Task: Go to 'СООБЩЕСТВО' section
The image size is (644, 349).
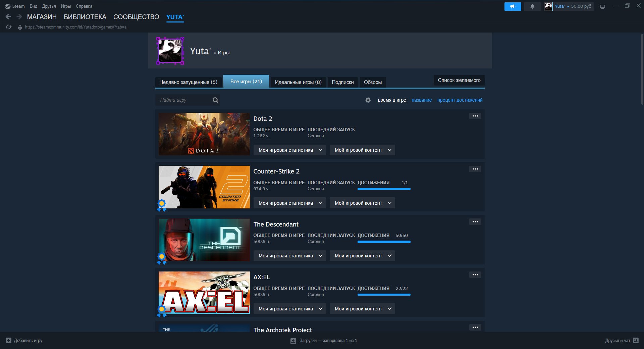Action: pyautogui.click(x=136, y=17)
